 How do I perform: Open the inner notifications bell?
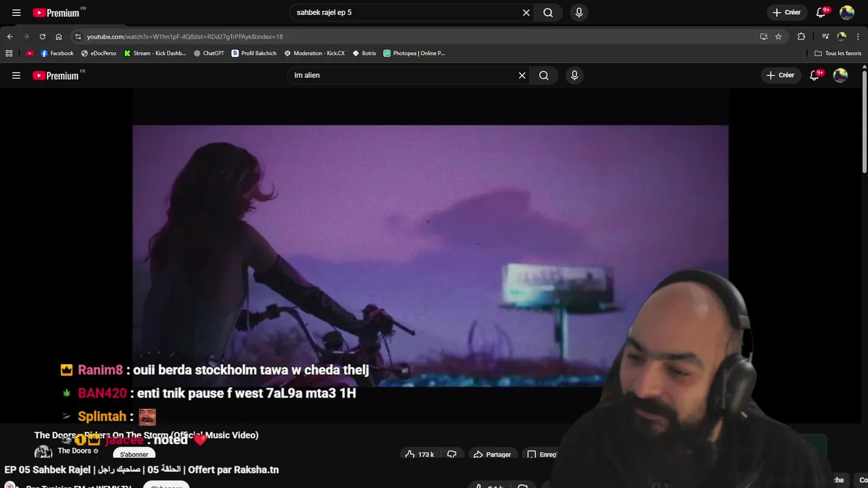click(x=816, y=75)
